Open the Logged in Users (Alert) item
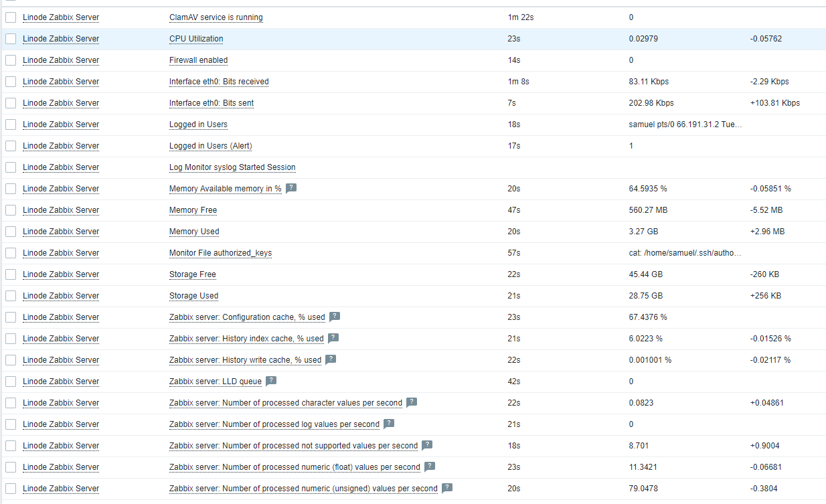Image resolution: width=826 pixels, height=504 pixels. click(211, 146)
